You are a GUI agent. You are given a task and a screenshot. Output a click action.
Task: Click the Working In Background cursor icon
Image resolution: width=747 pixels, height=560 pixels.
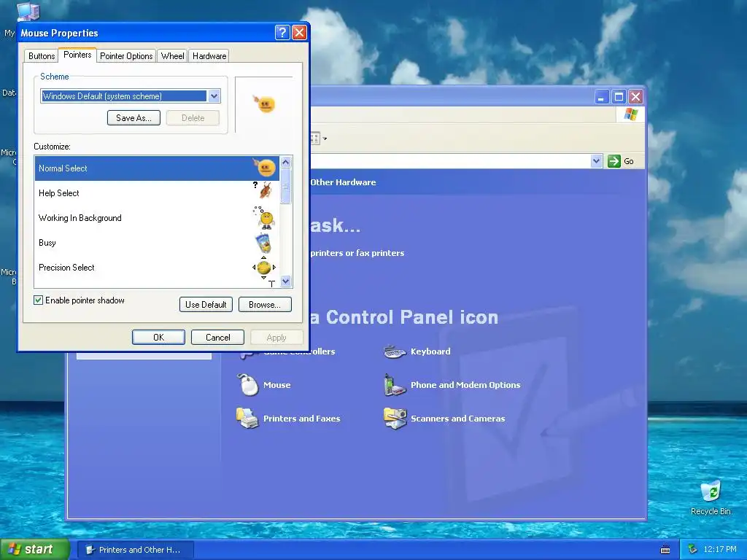[264, 217]
